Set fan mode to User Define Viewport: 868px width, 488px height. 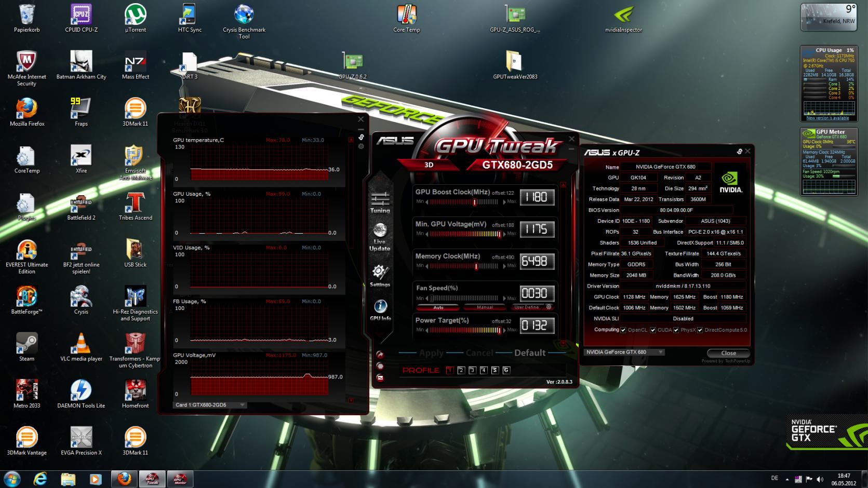pyautogui.click(x=527, y=307)
